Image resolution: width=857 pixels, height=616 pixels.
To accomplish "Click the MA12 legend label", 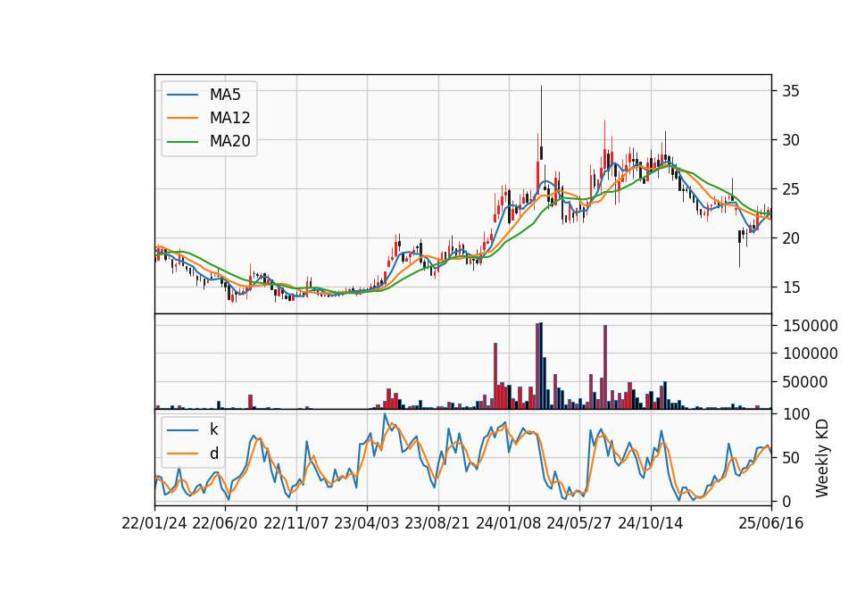I will (229, 118).
